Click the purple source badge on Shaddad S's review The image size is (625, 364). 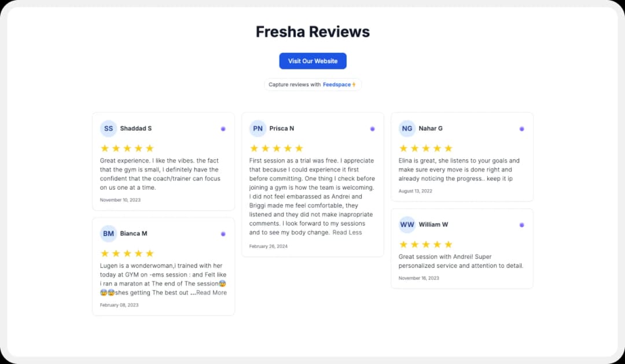(x=223, y=128)
